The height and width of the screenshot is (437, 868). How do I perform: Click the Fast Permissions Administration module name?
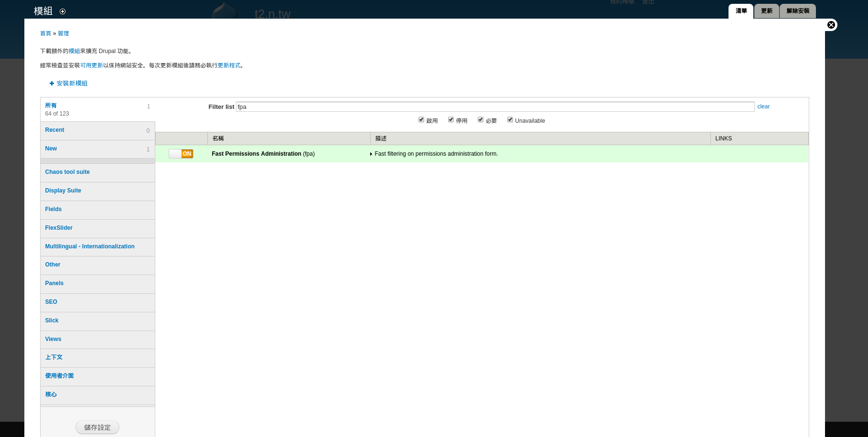pos(257,154)
